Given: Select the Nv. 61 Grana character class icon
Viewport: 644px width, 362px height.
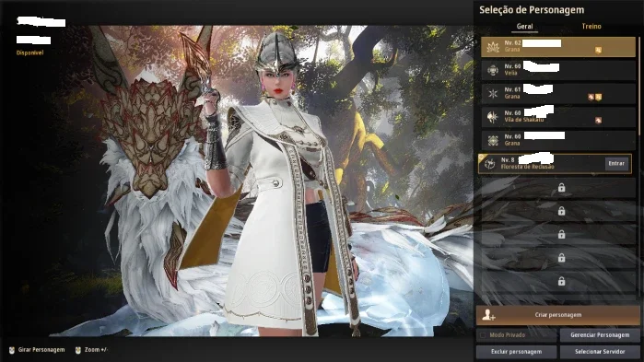Looking at the screenshot, I should 493,94.
